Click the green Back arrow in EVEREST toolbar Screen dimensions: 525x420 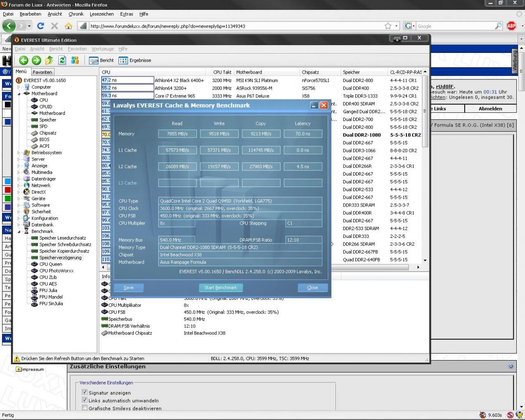coord(24,60)
